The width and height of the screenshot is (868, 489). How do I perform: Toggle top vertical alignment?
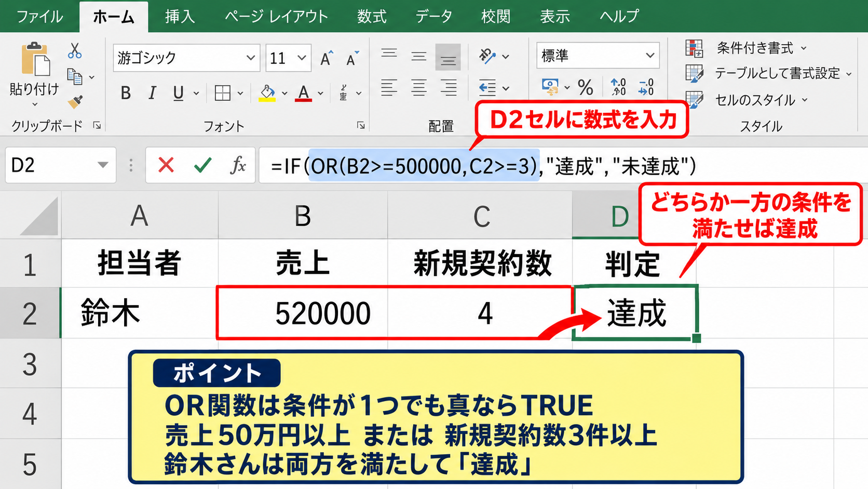click(389, 56)
